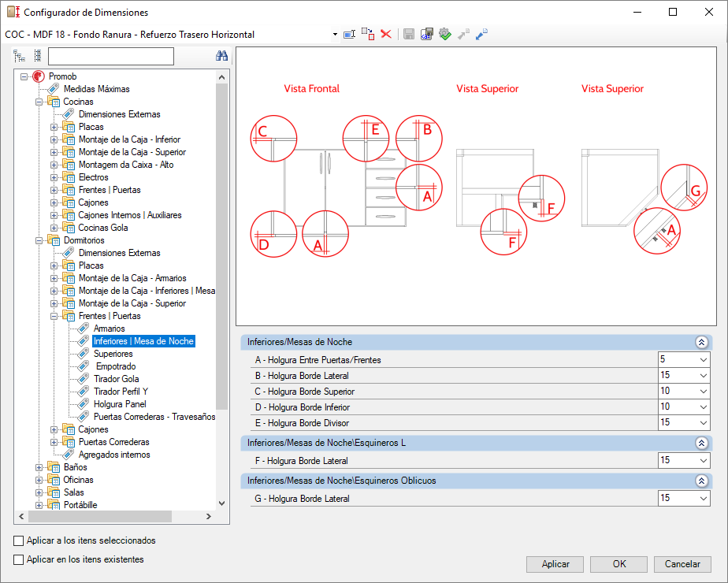The height and width of the screenshot is (583, 728).
Task: Click the binoculars search icon
Action: [x=221, y=56]
